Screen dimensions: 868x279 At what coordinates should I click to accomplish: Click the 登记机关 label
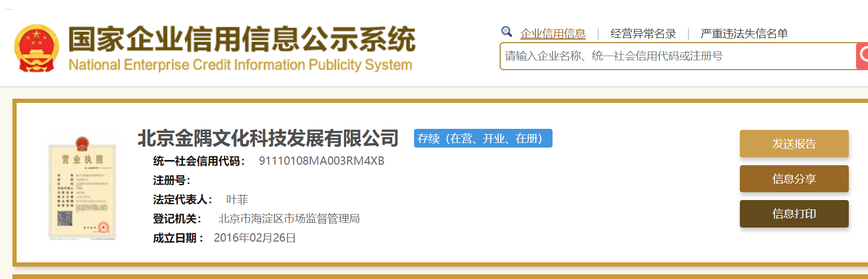coord(177,219)
